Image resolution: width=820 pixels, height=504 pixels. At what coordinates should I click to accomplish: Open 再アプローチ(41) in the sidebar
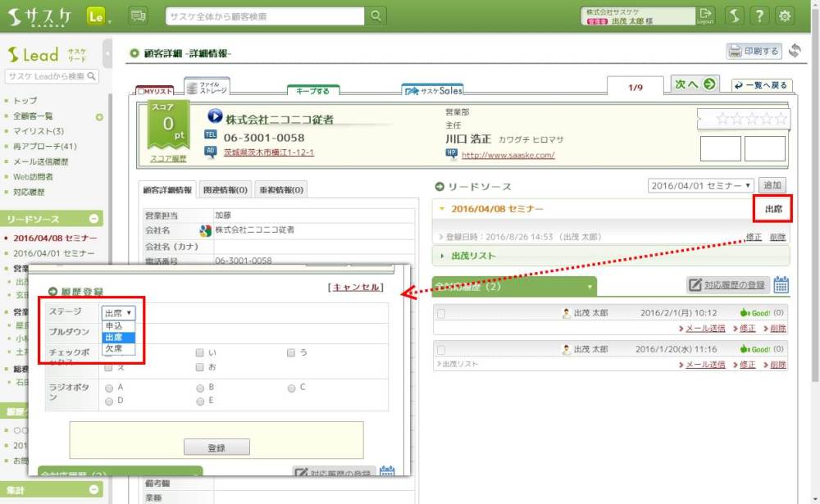point(45,147)
